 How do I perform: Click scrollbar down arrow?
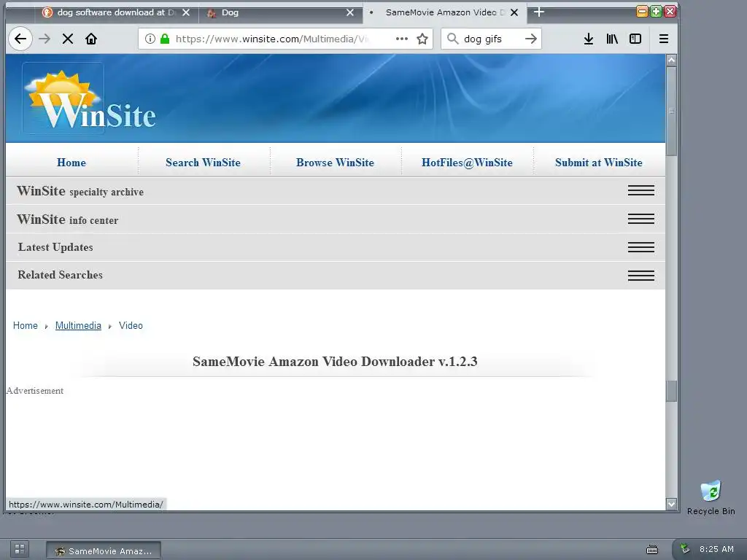[x=671, y=504]
